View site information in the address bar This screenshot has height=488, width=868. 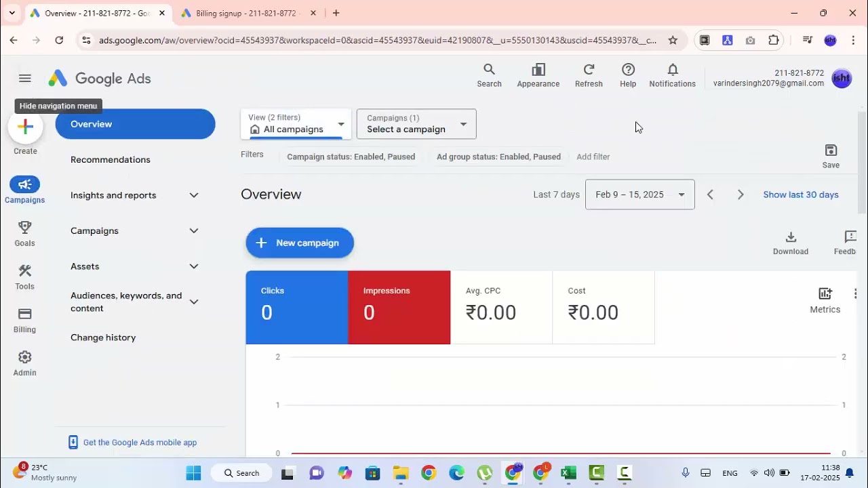[x=86, y=40]
